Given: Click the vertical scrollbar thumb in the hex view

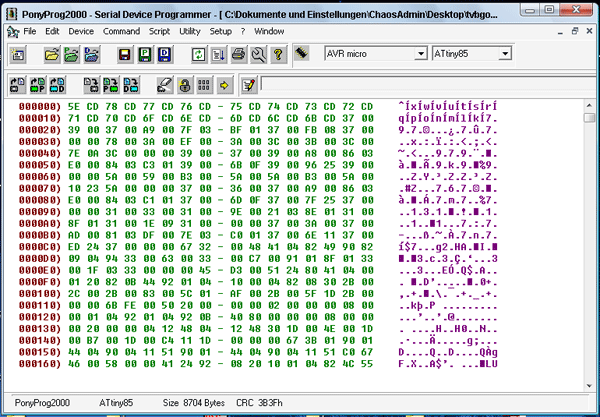Looking at the screenshot, I should pyautogui.click(x=589, y=117).
